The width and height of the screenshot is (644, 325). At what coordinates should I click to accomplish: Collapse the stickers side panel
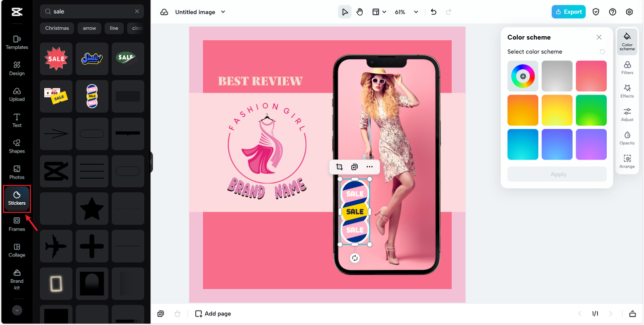151,162
